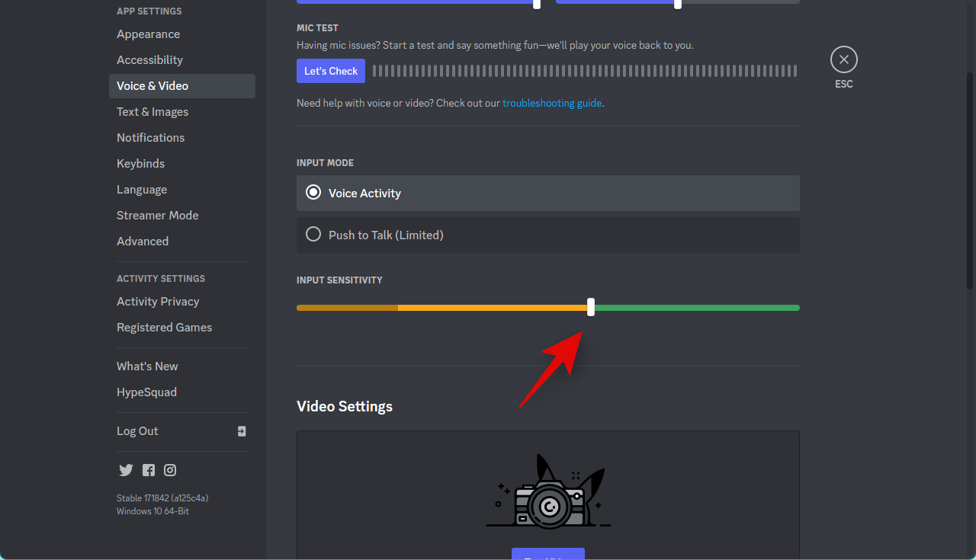Start mic test with Let's Check

tap(331, 71)
